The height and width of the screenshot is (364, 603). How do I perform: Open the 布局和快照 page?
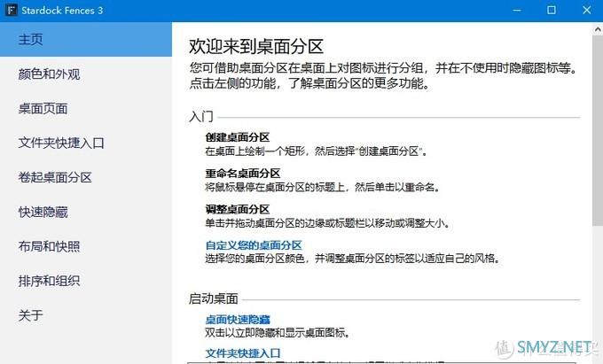click(x=86, y=246)
